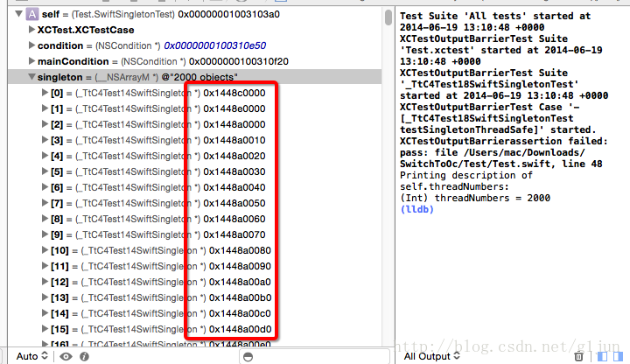Select the address value 0x1448a0070

tap(234, 234)
